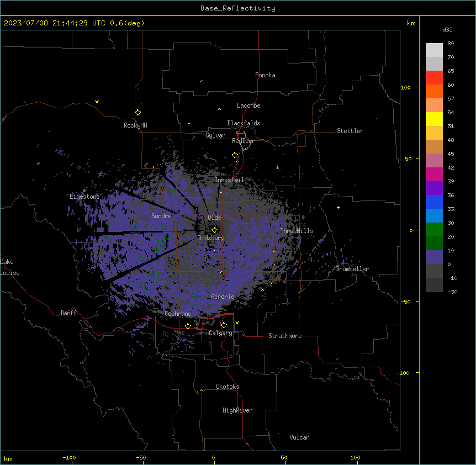Click the Olds town label
The width and height of the screenshot is (476, 465).
click(x=214, y=218)
